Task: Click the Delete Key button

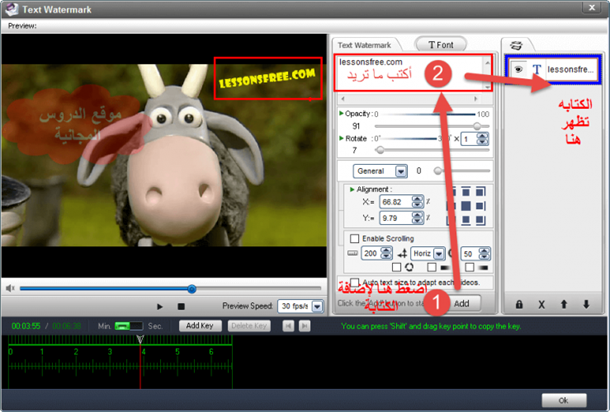Action: pos(249,326)
